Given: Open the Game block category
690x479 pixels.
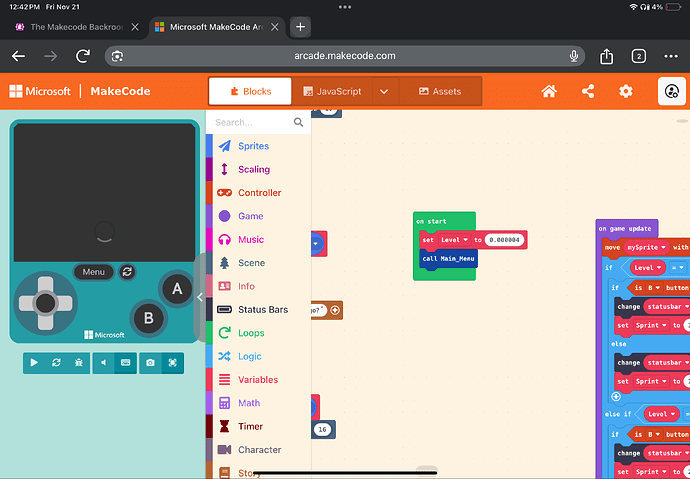Looking at the screenshot, I should pos(258,216).
